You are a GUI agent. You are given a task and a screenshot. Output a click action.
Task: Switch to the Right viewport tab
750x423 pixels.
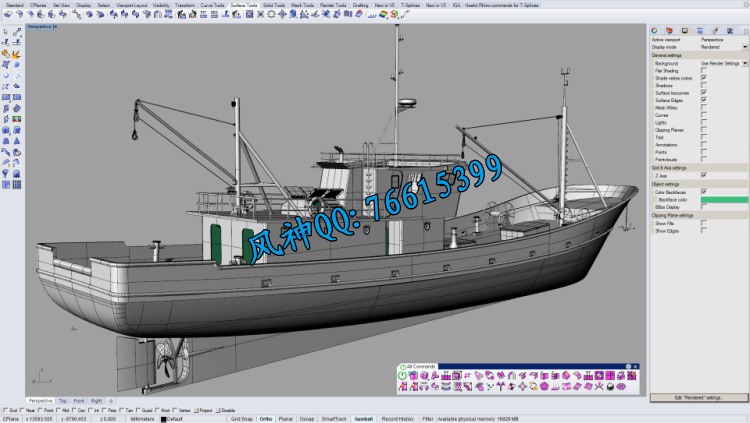[x=96, y=401]
